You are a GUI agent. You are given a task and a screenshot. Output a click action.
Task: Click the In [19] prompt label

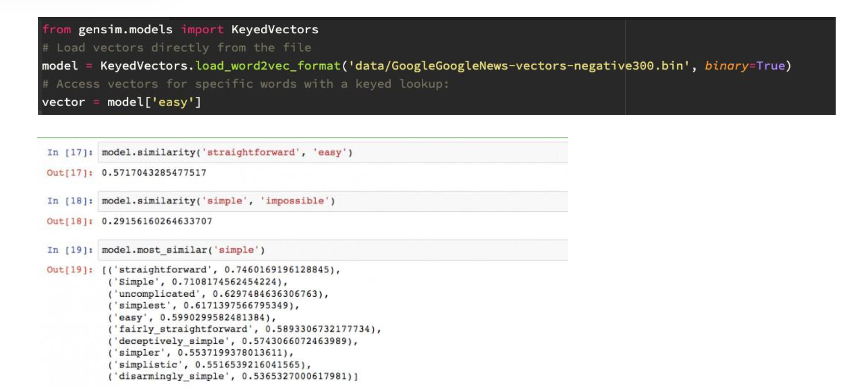70,250
